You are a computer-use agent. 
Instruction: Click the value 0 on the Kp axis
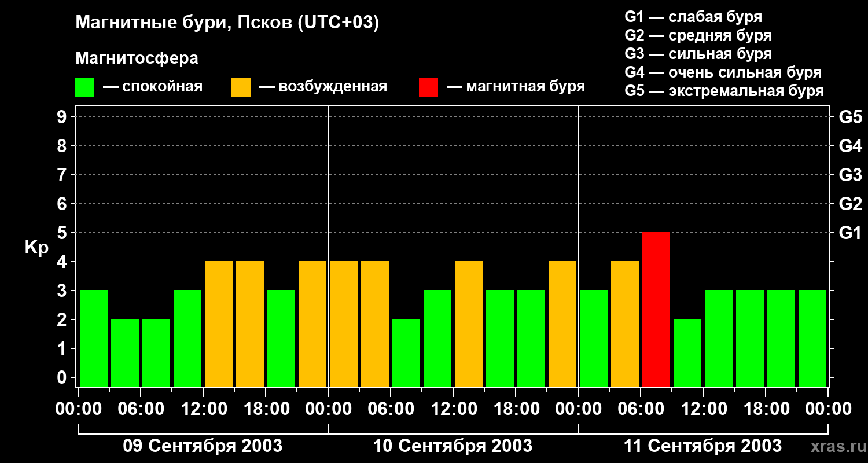click(x=63, y=377)
